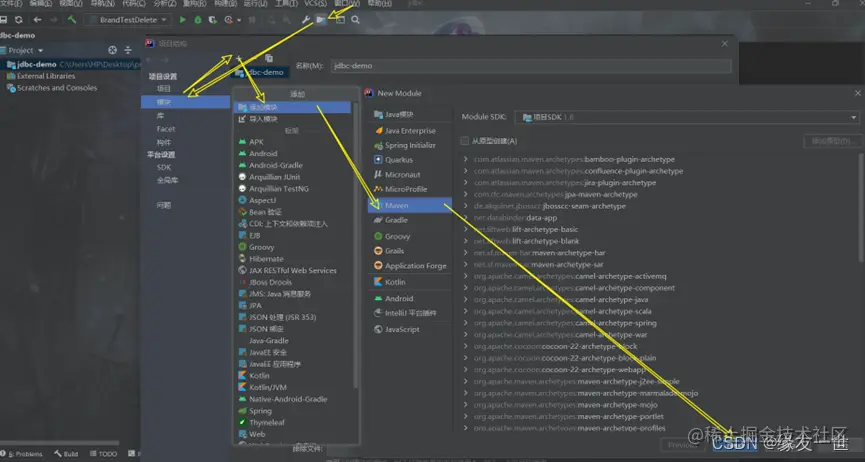Click the green Build hammer icon

(x=72, y=20)
